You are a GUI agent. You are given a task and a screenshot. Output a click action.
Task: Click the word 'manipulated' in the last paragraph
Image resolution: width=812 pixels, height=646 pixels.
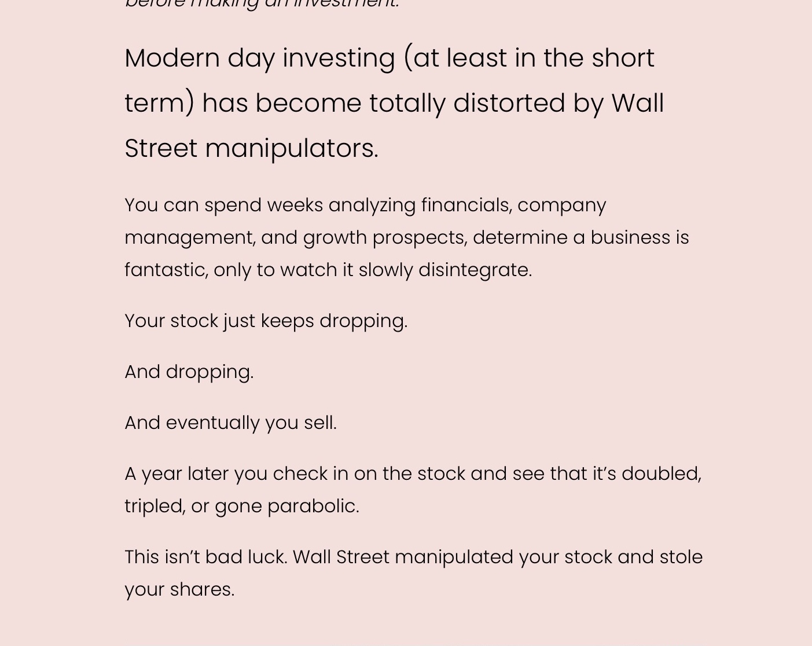[x=454, y=557]
